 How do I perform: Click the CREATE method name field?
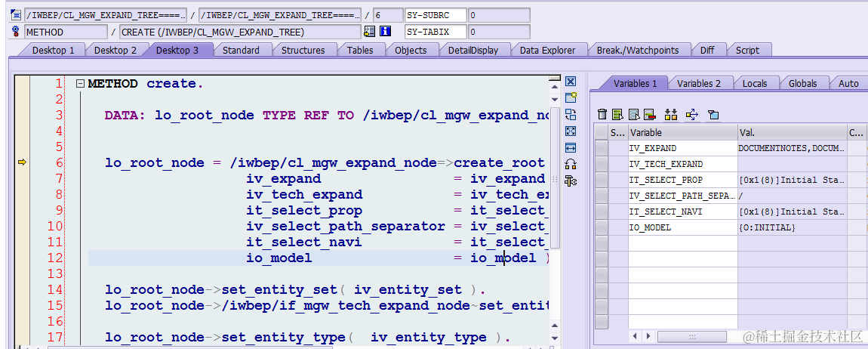[x=240, y=32]
